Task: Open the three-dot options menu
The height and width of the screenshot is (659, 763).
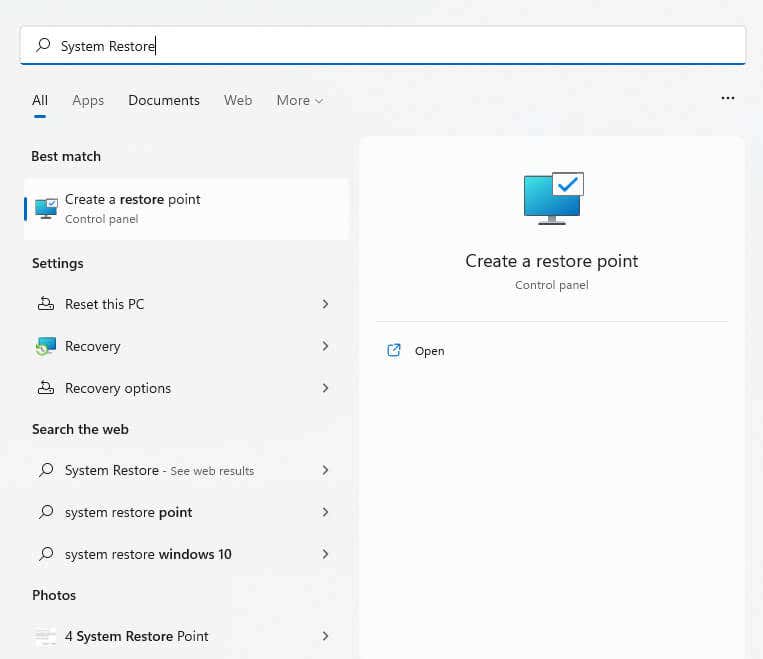Action: click(x=727, y=98)
